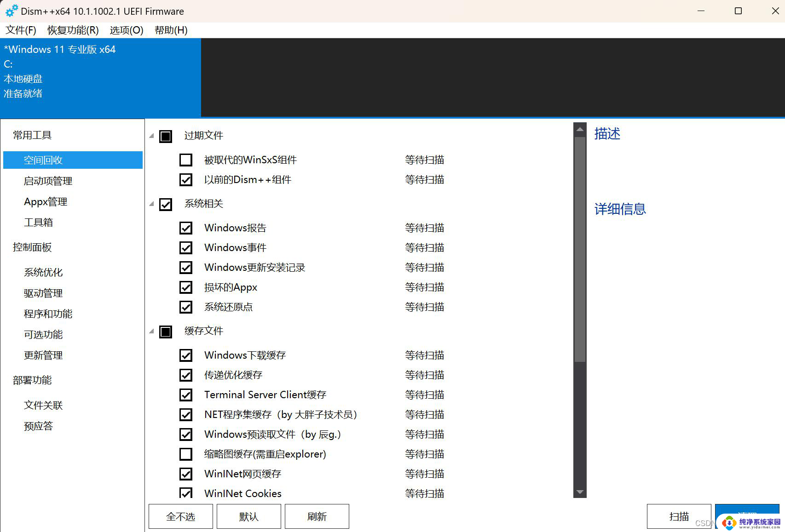Screen dimensions: 785x532
Task: Open 预应答 in the sidebar
Action: 38,426
